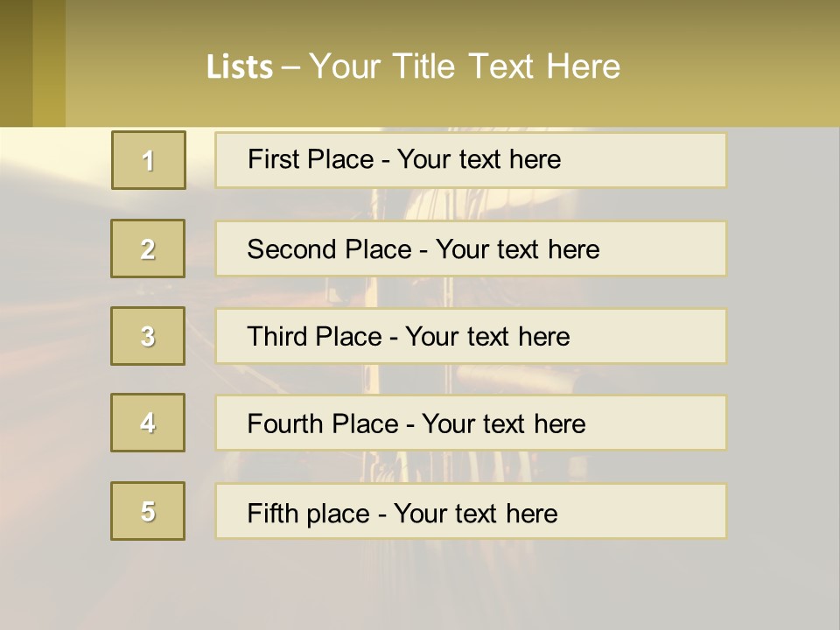
Task: Click the empty header banner right of the title
Action: click(735, 66)
